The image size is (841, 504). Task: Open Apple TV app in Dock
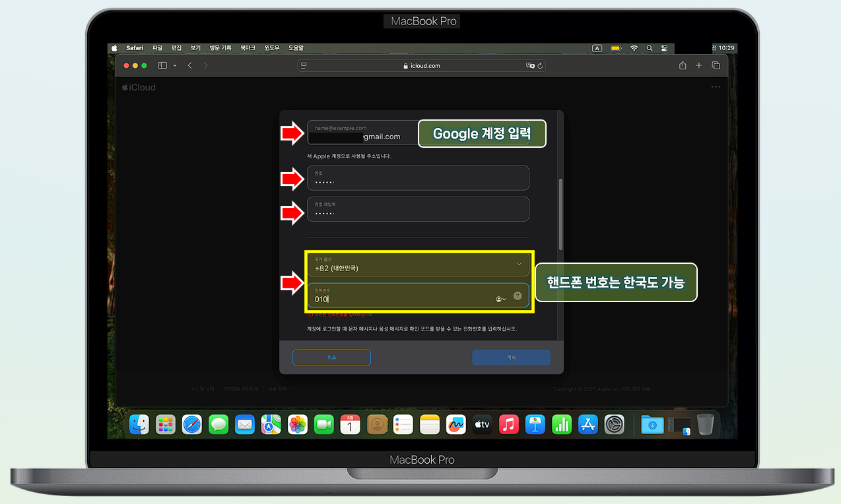(x=482, y=424)
